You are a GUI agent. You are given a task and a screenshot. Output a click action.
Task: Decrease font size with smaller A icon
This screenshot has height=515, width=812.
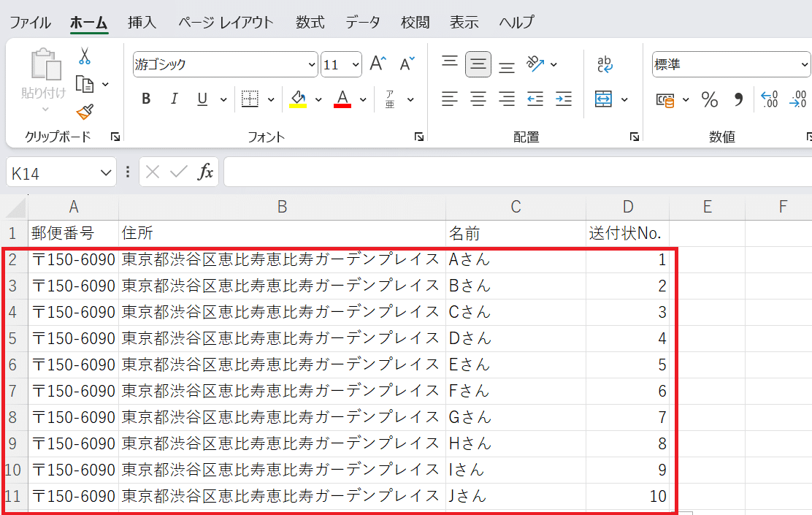tap(407, 64)
